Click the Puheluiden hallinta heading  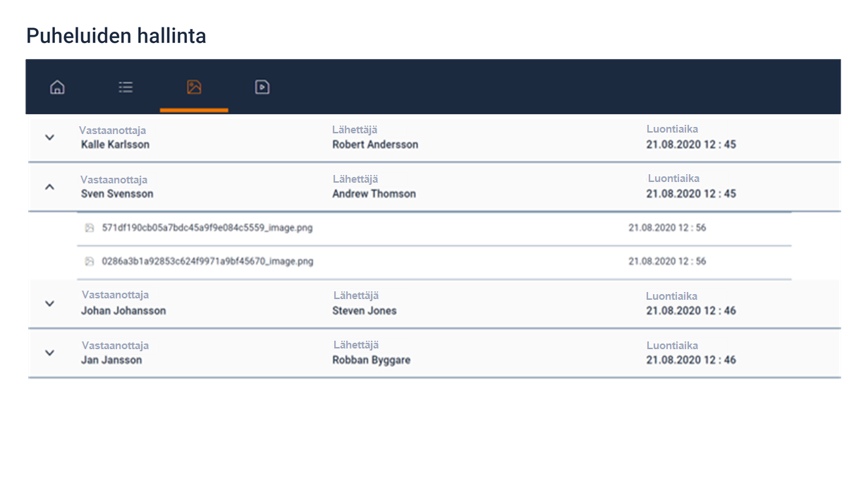(x=116, y=36)
